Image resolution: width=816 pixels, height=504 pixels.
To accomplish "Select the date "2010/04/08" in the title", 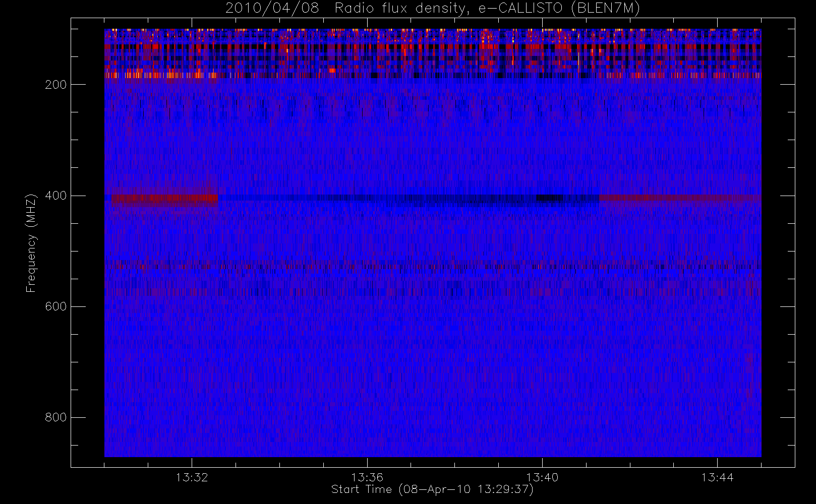I will point(272,9).
